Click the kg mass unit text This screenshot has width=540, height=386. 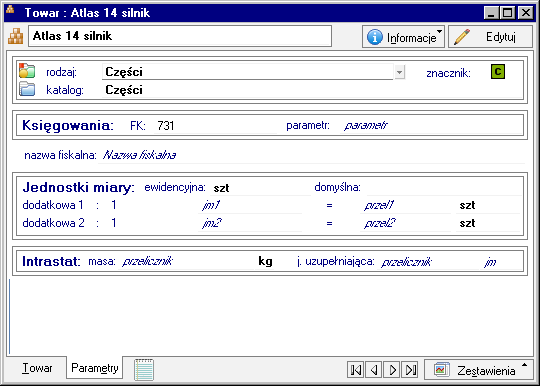point(266,261)
